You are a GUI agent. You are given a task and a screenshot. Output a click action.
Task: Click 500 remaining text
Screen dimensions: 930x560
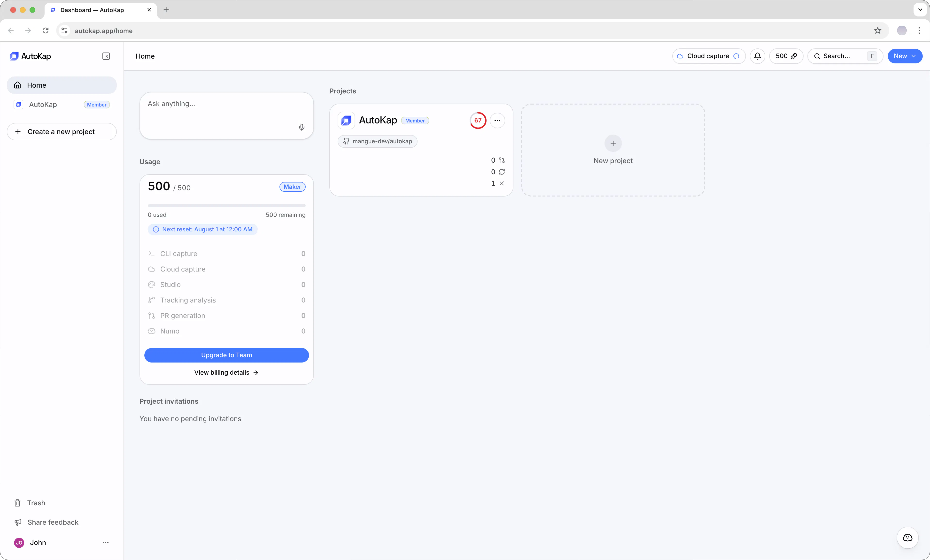coord(285,215)
